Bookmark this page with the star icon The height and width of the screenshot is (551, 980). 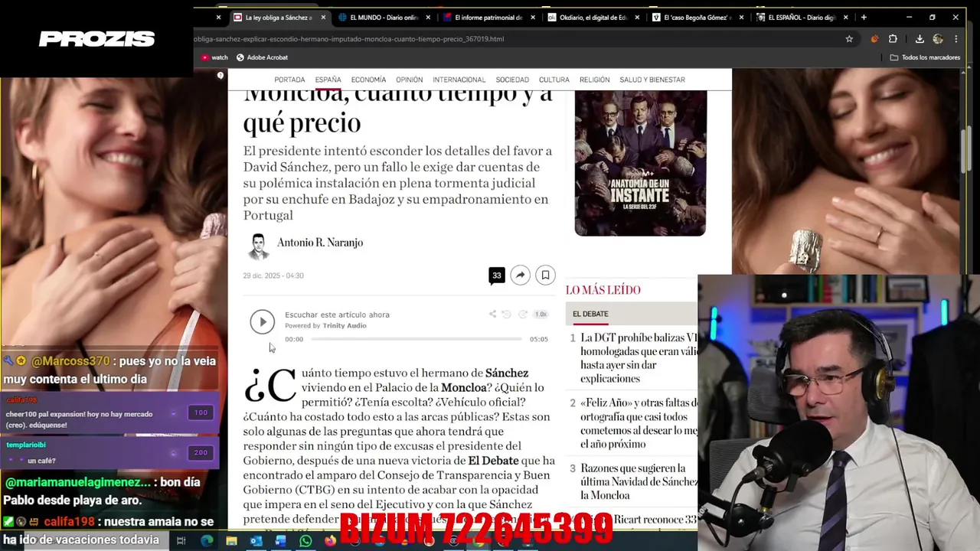849,39
